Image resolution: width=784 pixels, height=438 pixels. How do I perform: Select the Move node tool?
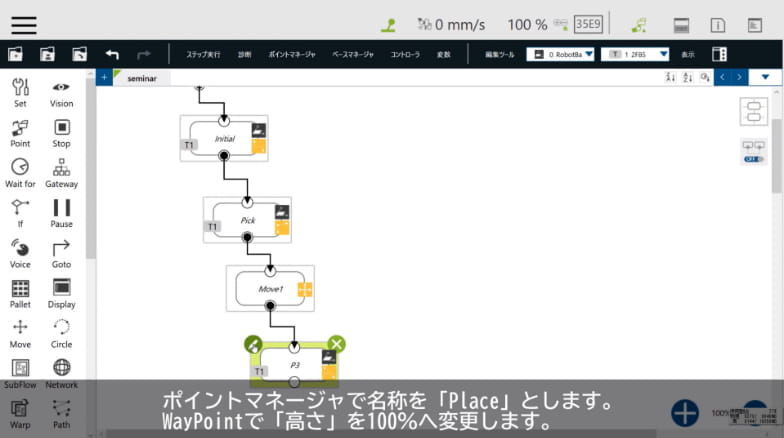[20, 334]
